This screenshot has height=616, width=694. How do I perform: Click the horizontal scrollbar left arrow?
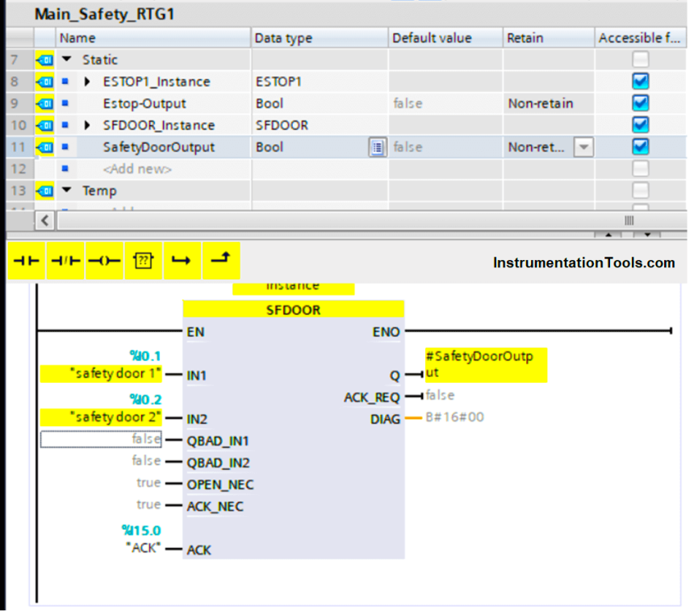45,220
